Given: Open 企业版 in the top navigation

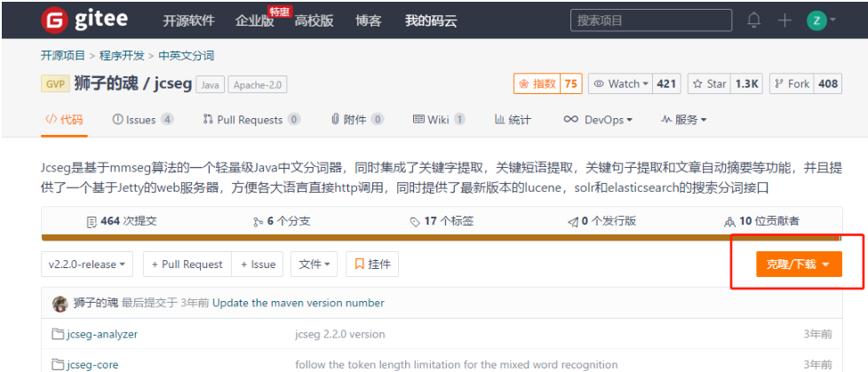Looking at the screenshot, I should coord(255,21).
